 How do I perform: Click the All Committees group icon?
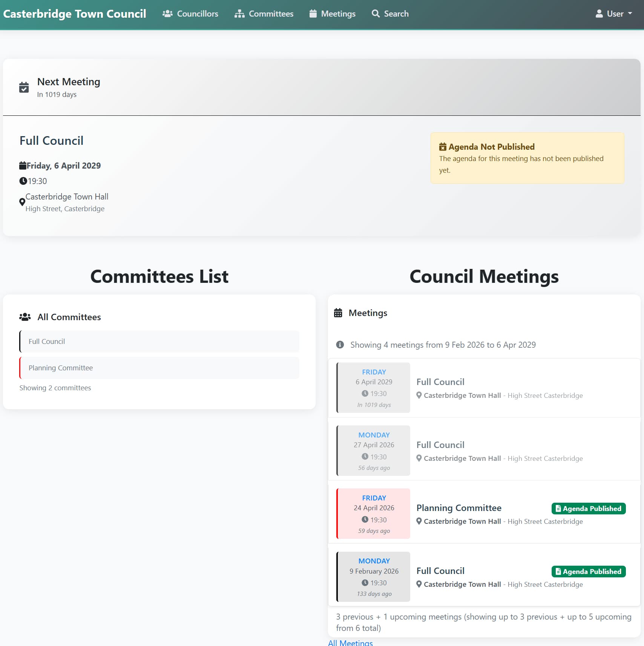pos(25,317)
